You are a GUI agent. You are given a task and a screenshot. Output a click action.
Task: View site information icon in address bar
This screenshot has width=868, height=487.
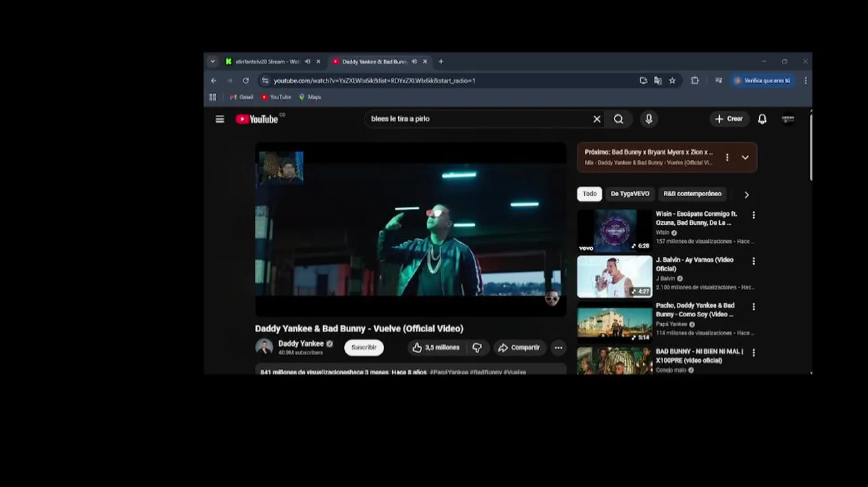pos(266,80)
